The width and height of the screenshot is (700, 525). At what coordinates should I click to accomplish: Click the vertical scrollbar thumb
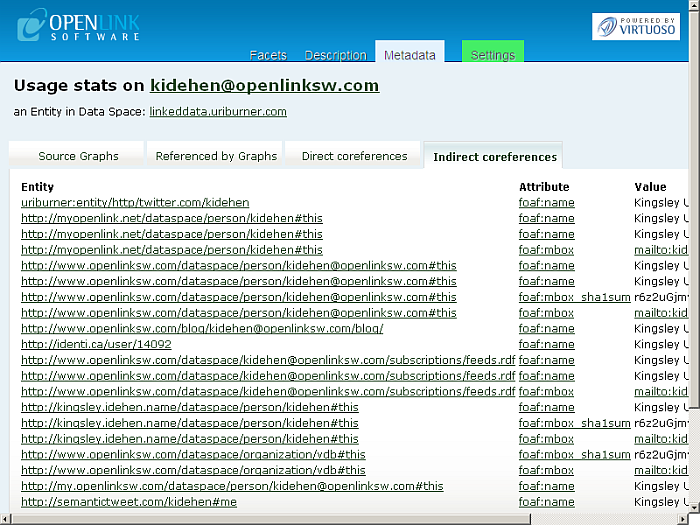point(694,208)
